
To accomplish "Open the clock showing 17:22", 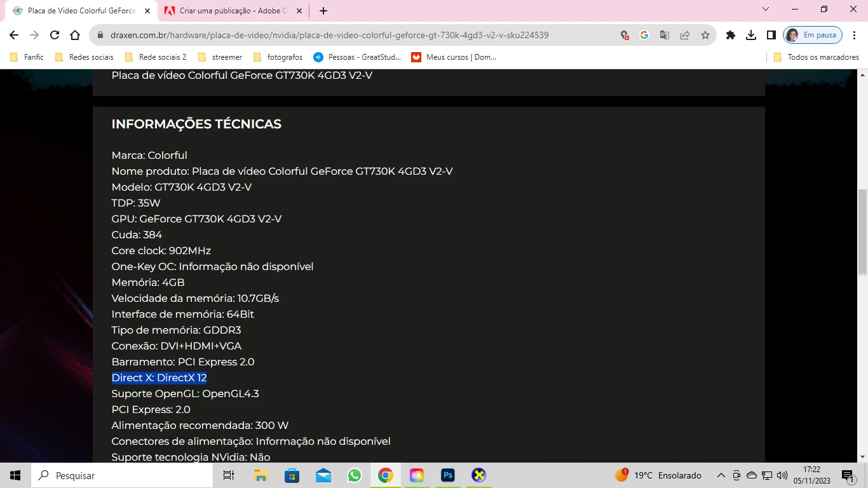I will point(811,475).
